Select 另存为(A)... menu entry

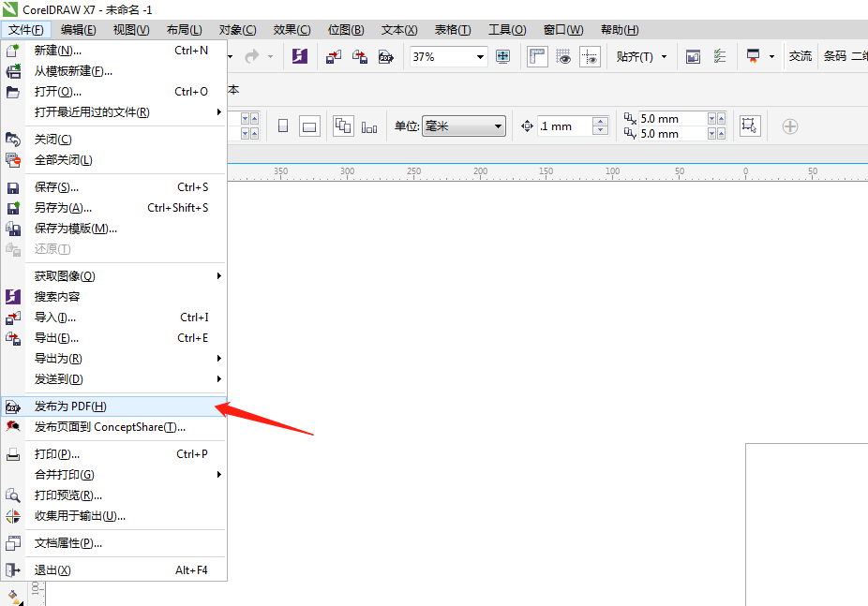coord(114,208)
